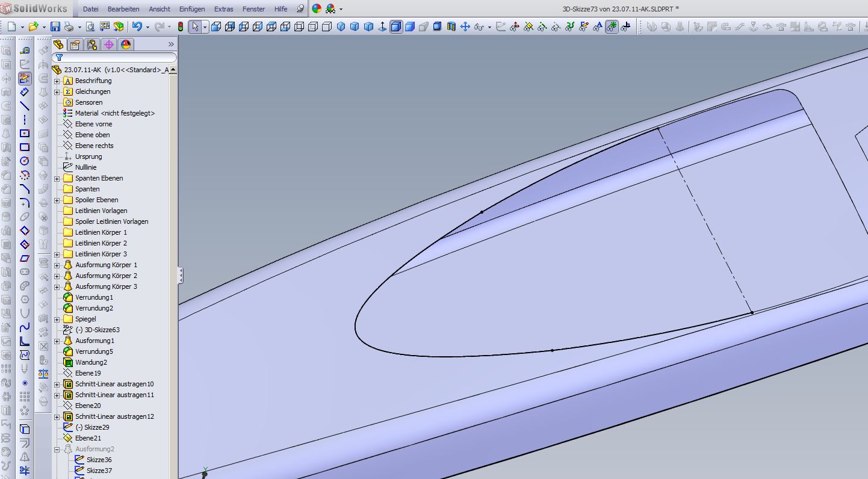This screenshot has width=868, height=479.
Task: Toggle the 3D sketch mode button
Action: (x=25, y=78)
